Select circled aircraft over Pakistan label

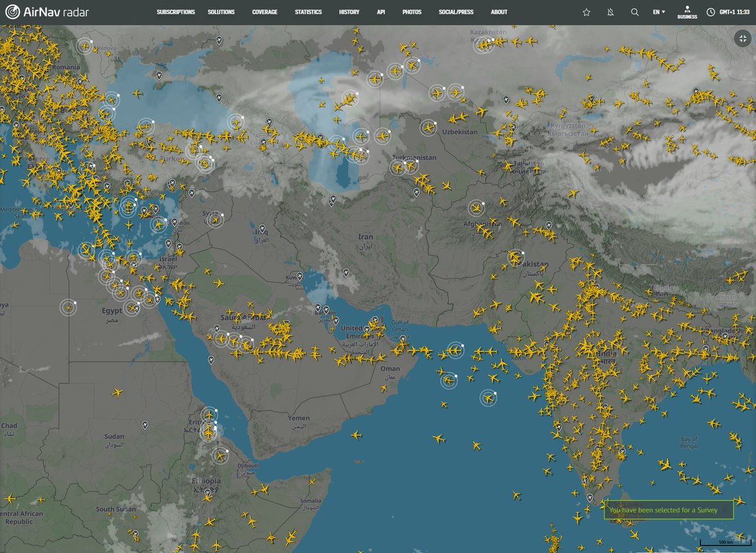(515, 257)
